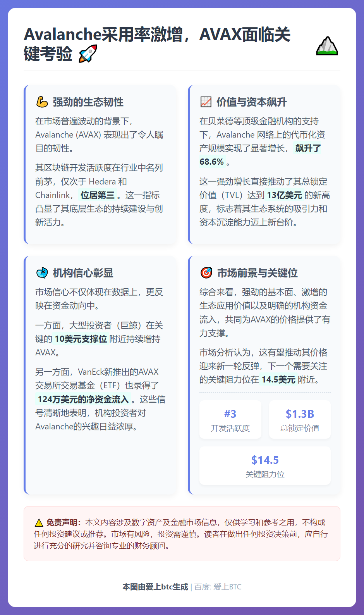
Task: Click the paragraph mentioning 总锁定价值（TVL）
Action: coord(265,202)
